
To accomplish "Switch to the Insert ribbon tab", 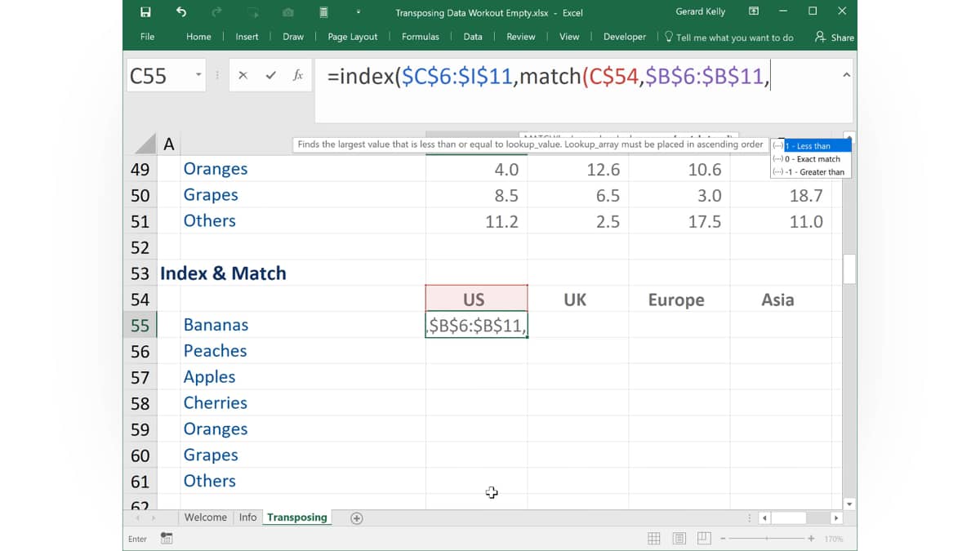I will click(x=247, y=37).
